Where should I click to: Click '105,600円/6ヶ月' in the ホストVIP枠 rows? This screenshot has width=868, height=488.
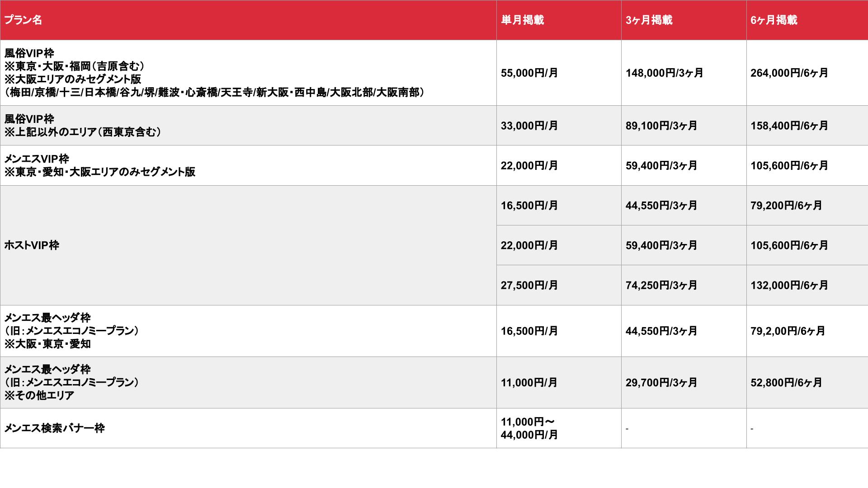pos(807,245)
